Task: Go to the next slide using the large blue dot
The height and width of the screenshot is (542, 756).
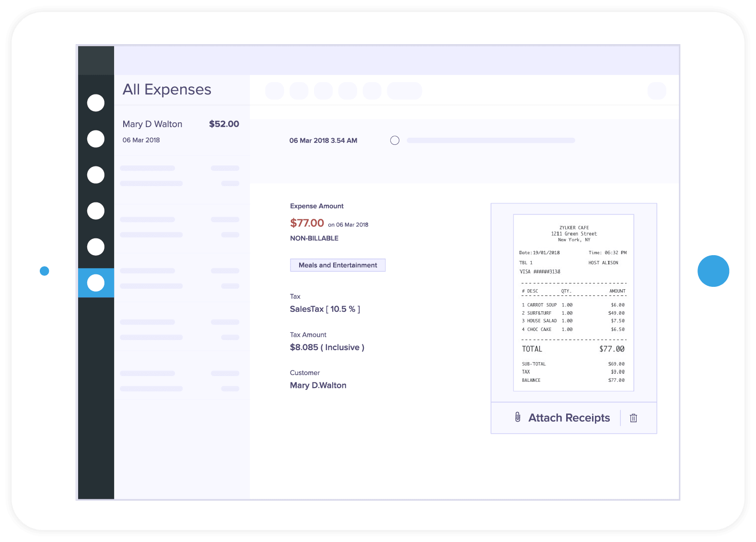Action: 713,271
